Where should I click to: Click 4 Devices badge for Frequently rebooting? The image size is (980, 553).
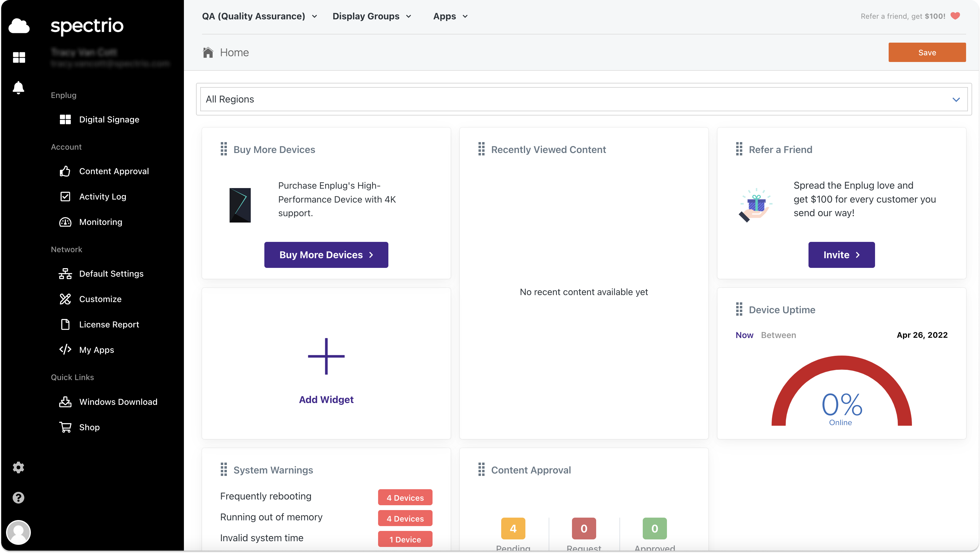[x=405, y=497]
